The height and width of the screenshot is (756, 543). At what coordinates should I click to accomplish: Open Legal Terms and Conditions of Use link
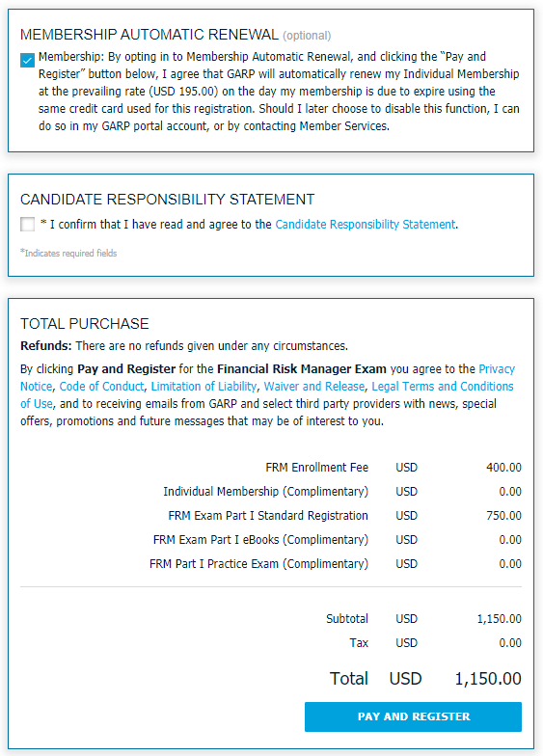(442, 386)
